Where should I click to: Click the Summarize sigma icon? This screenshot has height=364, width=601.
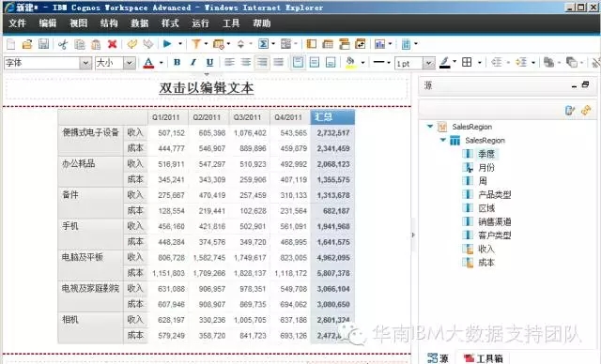pos(263,44)
